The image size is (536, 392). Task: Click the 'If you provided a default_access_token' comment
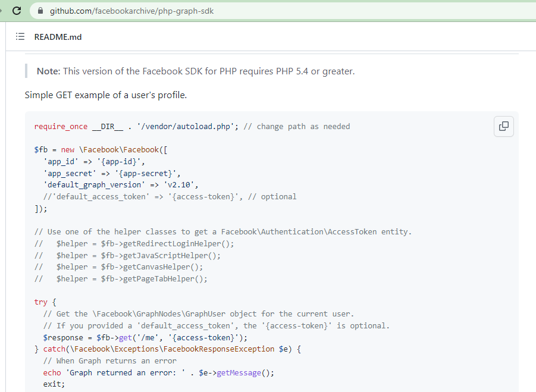(217, 326)
